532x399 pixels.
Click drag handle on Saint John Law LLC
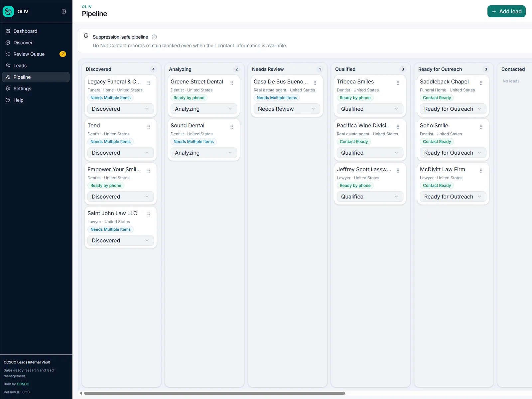149,214
